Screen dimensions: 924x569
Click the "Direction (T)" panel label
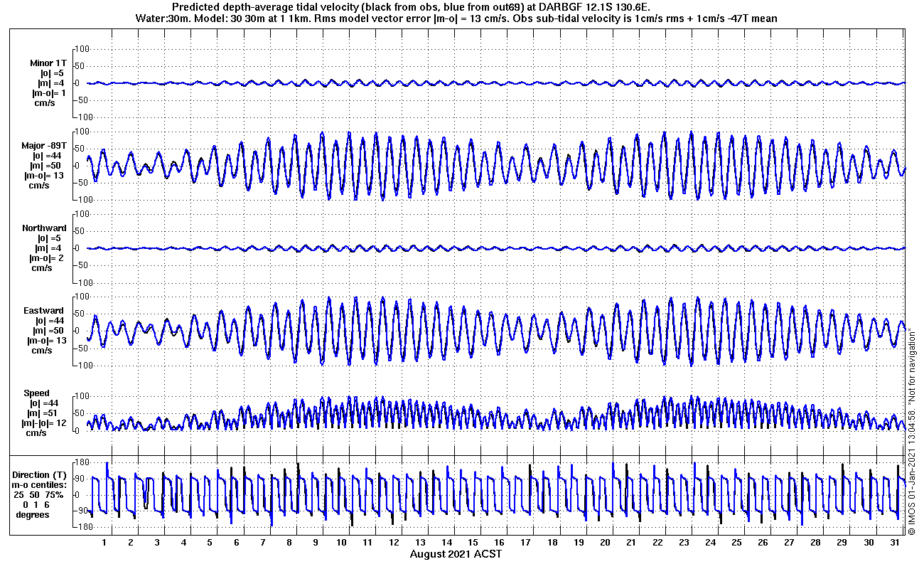click(41, 474)
